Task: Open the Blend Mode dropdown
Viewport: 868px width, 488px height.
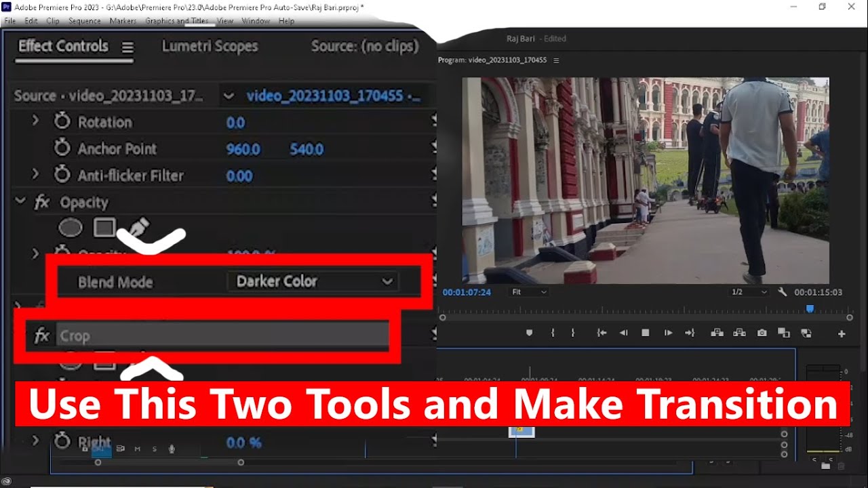Action: pos(313,281)
